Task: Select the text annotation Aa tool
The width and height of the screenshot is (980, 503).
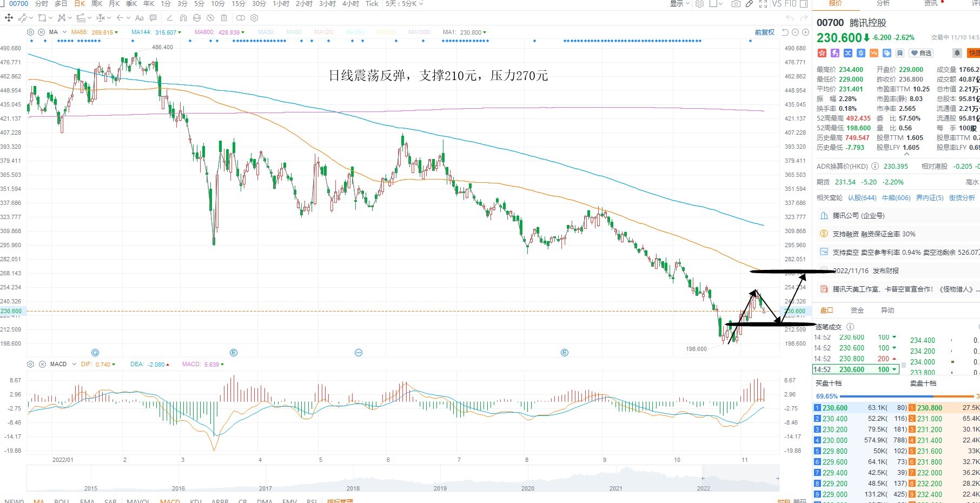Action: coord(140,18)
